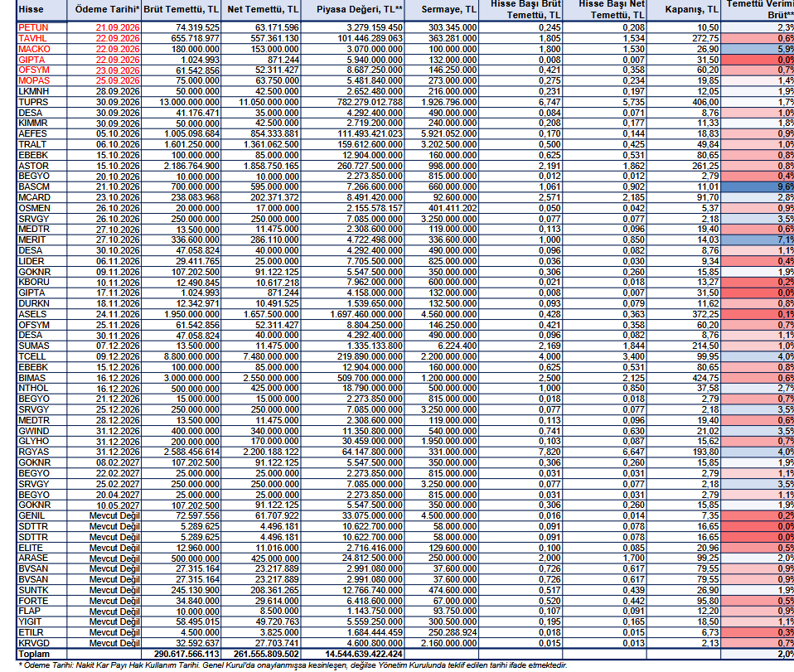
Task: Select the "Net Temettü, TL" header cell
Action: tap(263, 10)
